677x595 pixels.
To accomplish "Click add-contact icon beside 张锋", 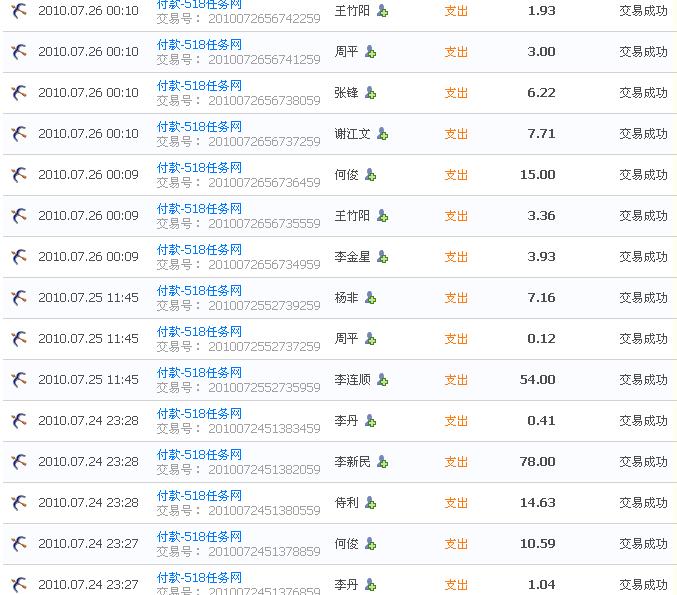I will tap(371, 93).
